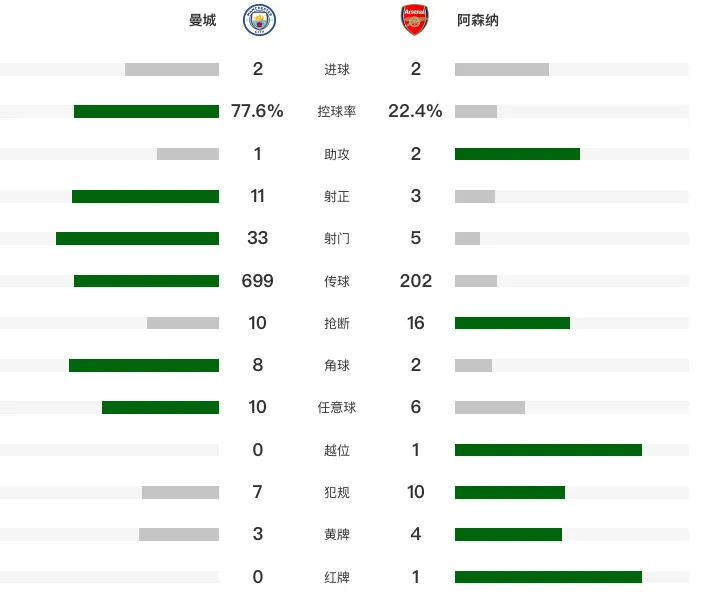Click Arsenal's green 抢断 tackles bar

(512, 323)
